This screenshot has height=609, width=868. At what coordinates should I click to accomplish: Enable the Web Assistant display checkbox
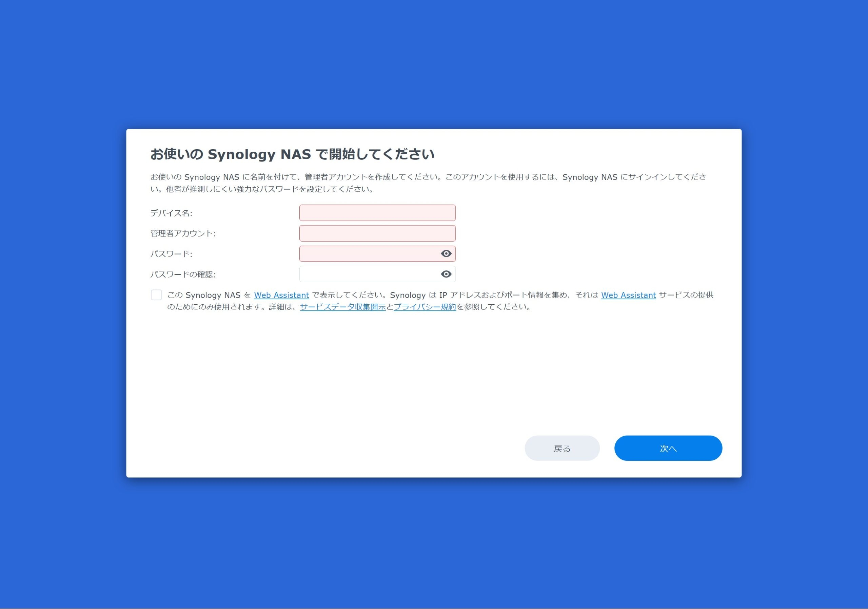(x=156, y=295)
